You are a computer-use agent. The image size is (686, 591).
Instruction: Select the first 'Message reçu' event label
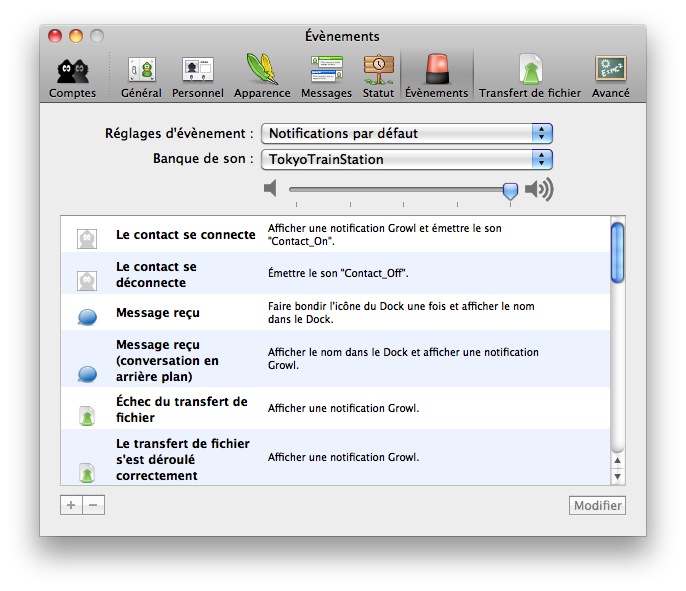[x=158, y=313]
